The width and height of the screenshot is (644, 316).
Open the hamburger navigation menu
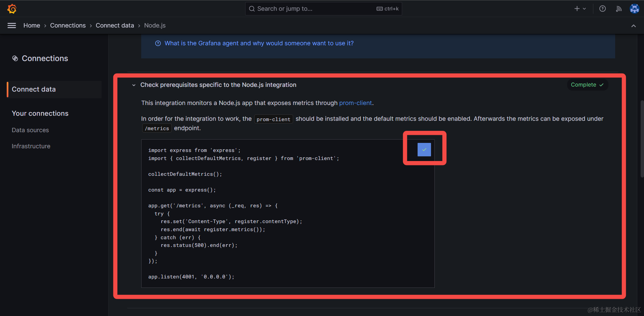tap(12, 25)
